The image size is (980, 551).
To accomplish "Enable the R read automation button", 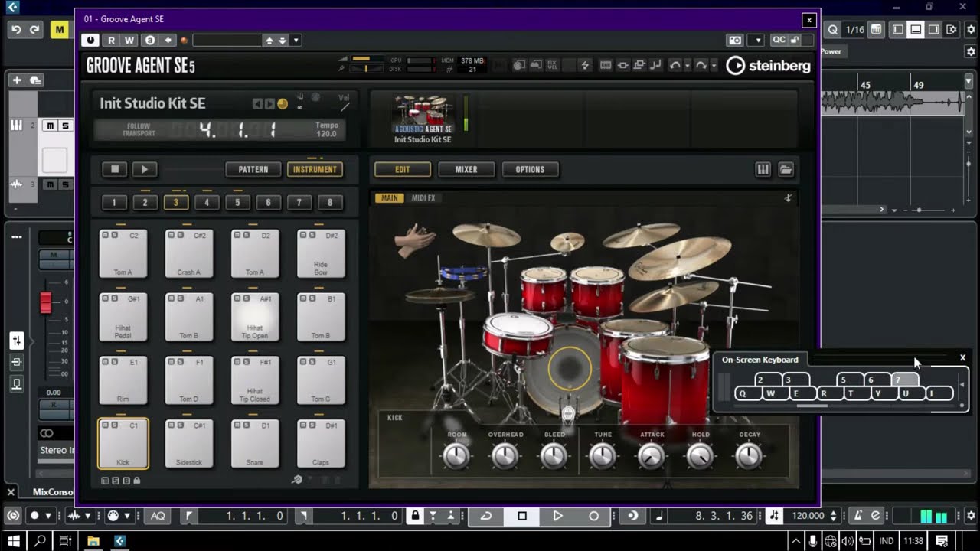I will coord(112,40).
